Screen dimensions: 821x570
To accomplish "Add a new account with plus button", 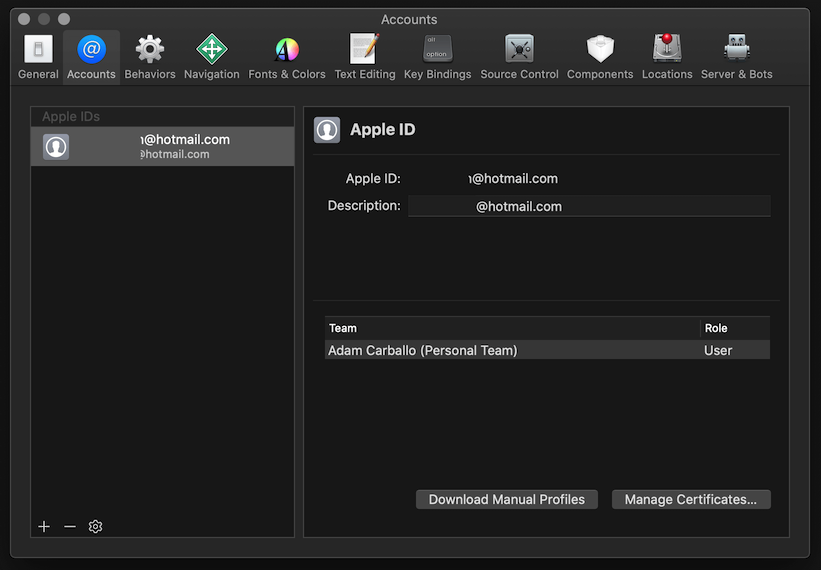I will (x=44, y=526).
